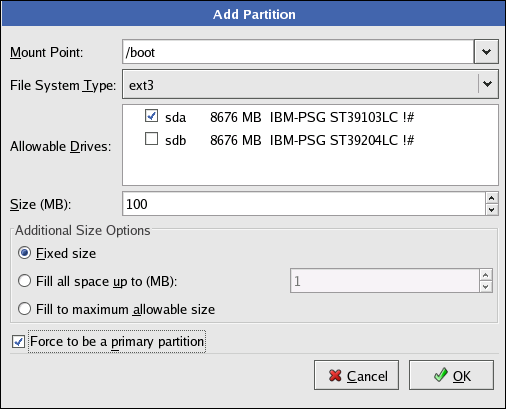Click the Size (MB) field showing 100

[x=304, y=204]
